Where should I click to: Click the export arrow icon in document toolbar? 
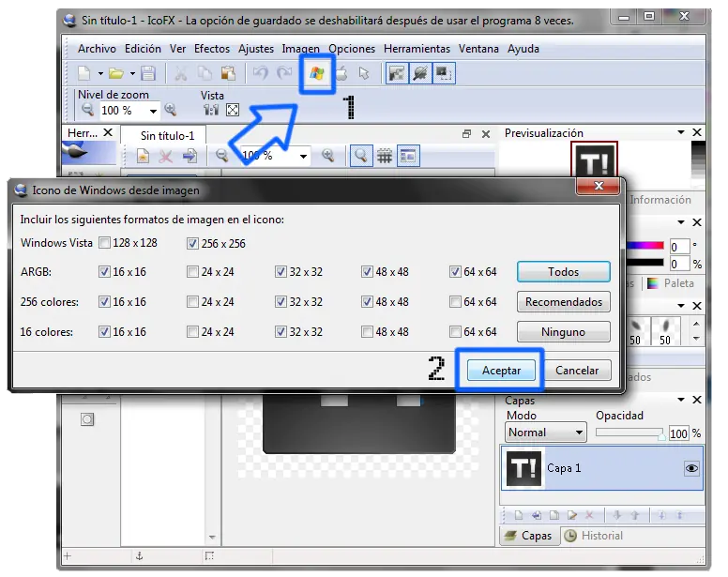[189, 156]
